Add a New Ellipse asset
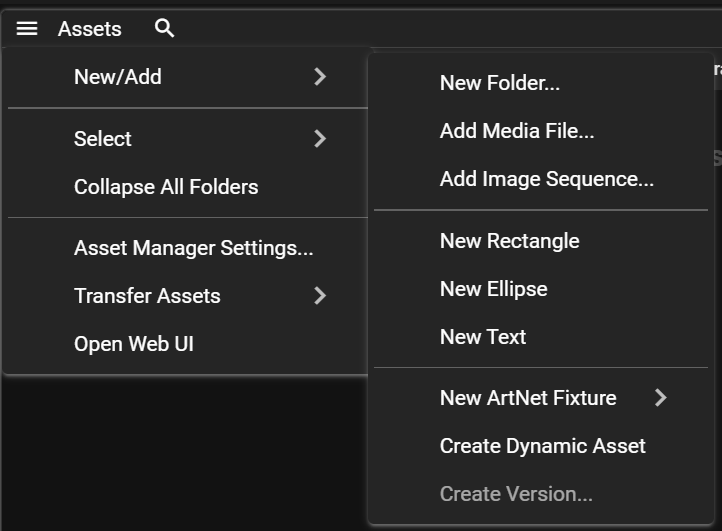 pyautogui.click(x=493, y=289)
